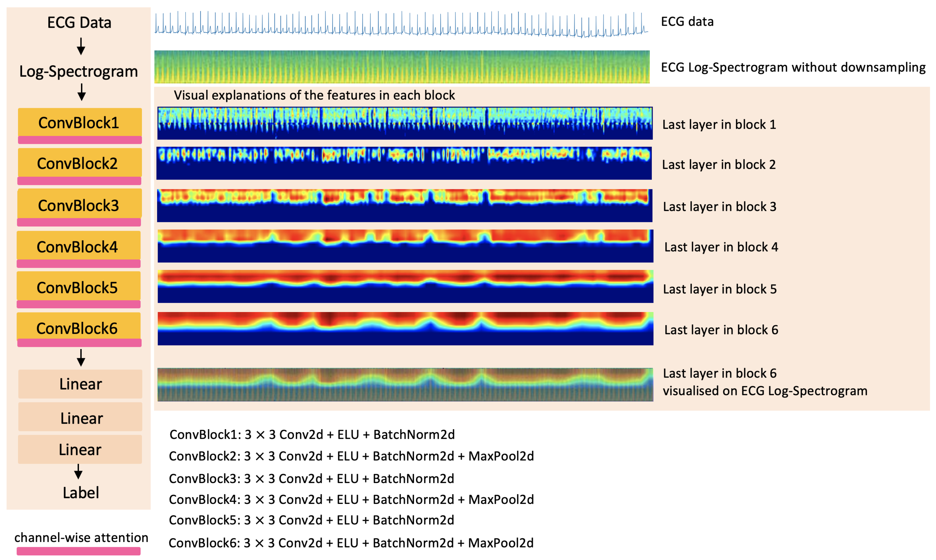Open block 1 last layer heatmap

click(404, 123)
